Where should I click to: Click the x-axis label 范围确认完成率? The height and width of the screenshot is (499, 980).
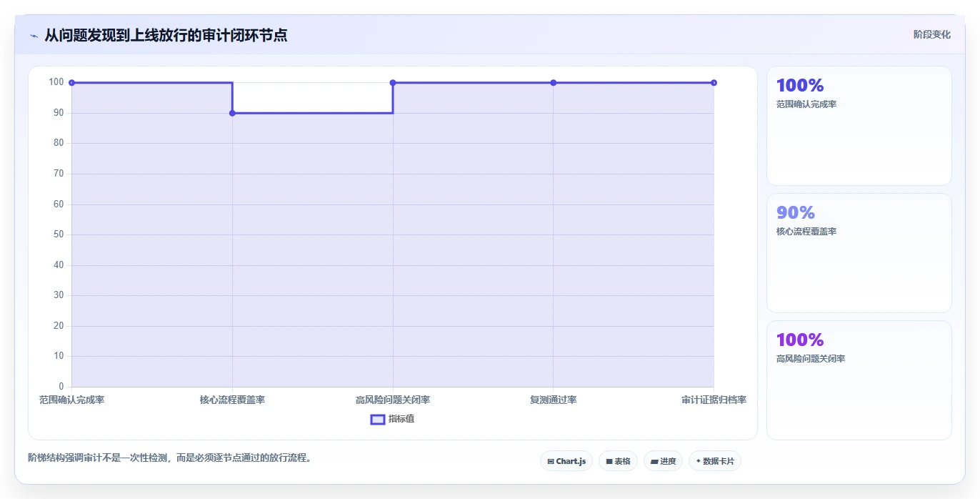[x=71, y=400]
